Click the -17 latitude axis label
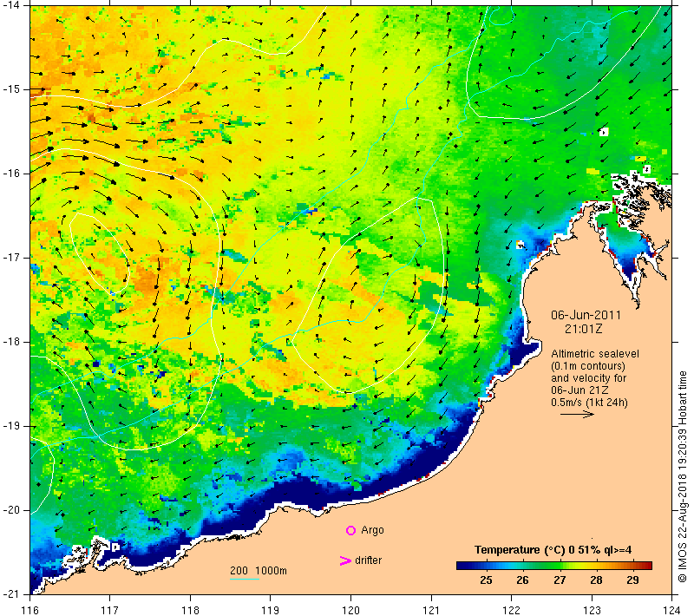This screenshot has height=616, width=694. 11,258
